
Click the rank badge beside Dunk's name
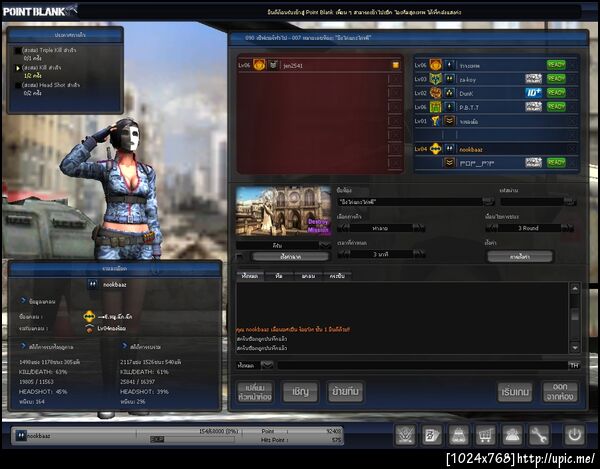click(x=450, y=93)
